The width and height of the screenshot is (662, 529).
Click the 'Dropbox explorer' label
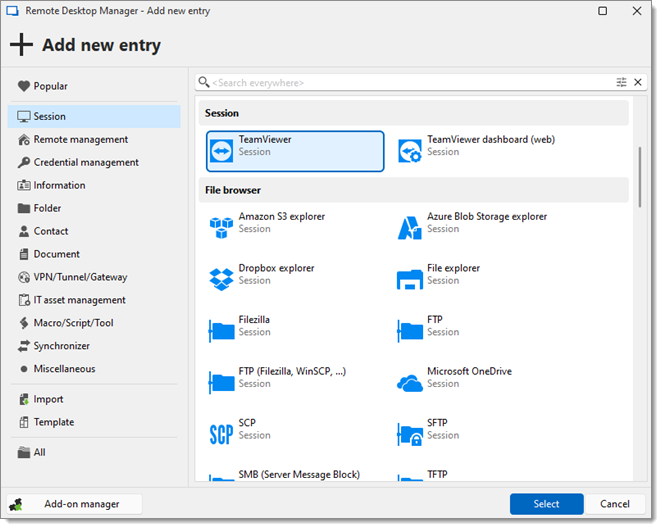(x=277, y=268)
